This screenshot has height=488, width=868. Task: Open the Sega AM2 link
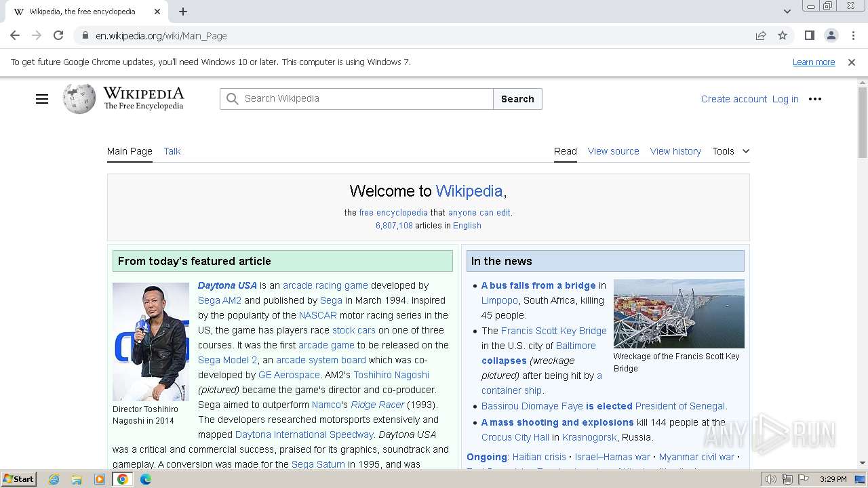pos(220,300)
